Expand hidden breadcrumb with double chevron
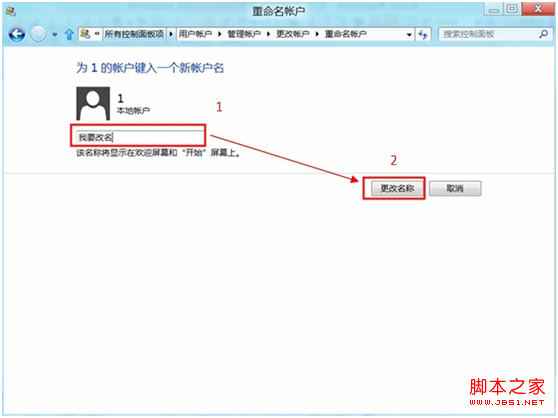 coord(97,34)
